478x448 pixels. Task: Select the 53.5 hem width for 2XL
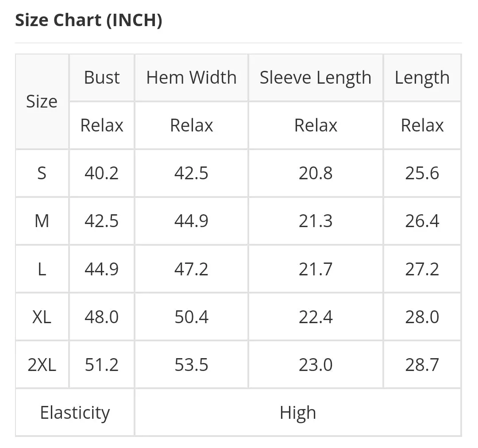pyautogui.click(x=192, y=365)
